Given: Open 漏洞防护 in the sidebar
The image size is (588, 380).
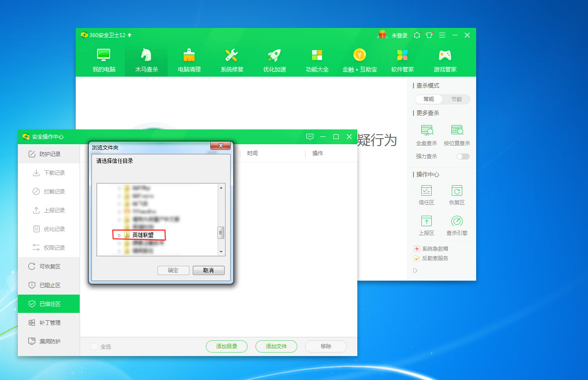Looking at the screenshot, I should click(49, 341).
